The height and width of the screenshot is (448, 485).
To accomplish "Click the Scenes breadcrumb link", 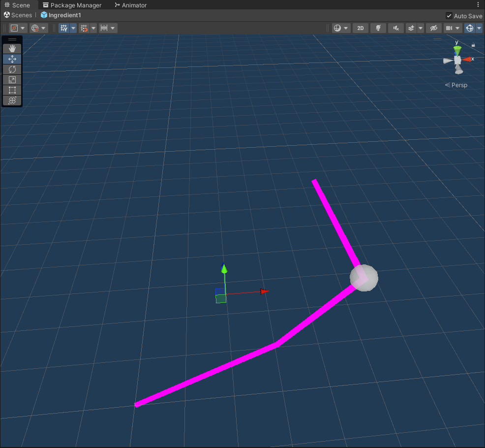I will coord(18,15).
